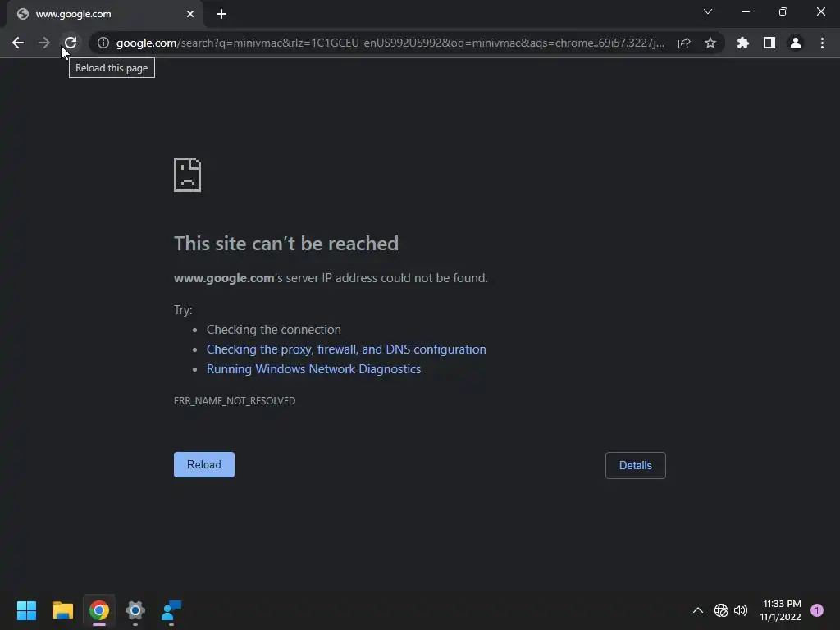View site information icon in address bar
Screen dimensions: 840x630
(103, 43)
